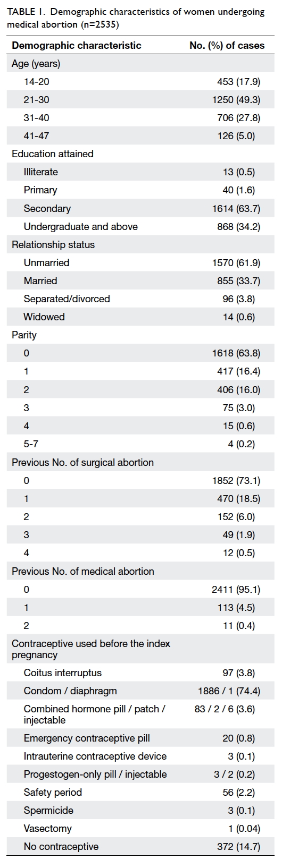Select the 'No. (%) of cases' header
This screenshot has width=282, height=868.
click(x=227, y=46)
